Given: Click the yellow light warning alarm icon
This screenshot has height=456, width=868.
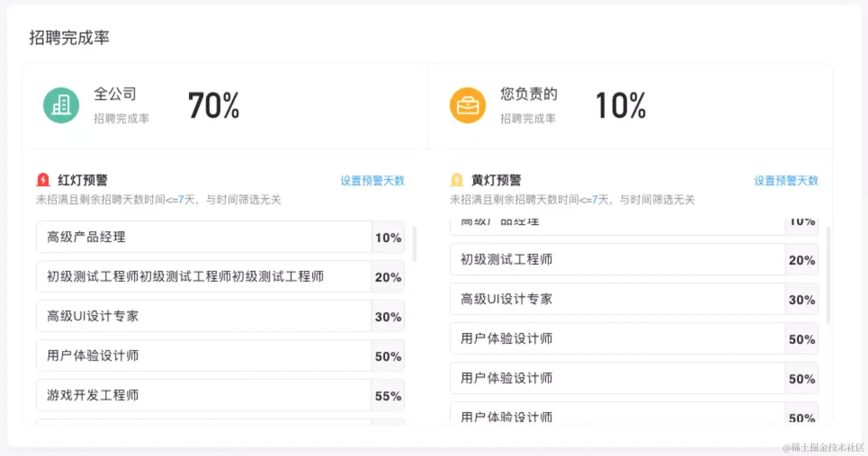Looking at the screenshot, I should 457,180.
